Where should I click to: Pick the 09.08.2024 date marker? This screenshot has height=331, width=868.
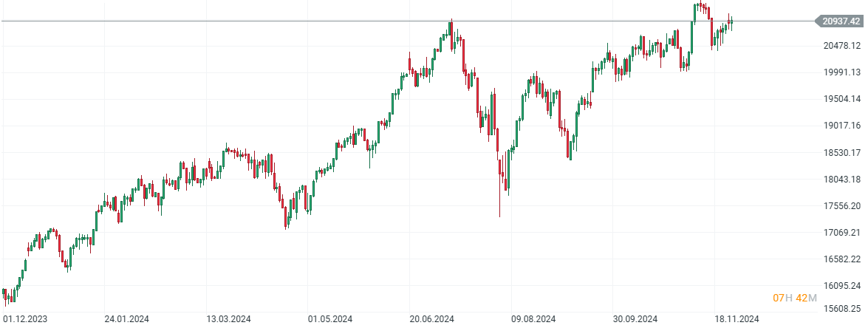(533, 319)
